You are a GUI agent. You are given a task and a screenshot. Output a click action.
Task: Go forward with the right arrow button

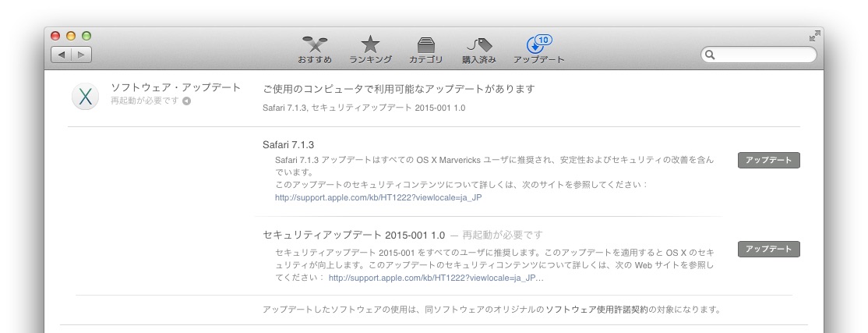click(x=81, y=55)
